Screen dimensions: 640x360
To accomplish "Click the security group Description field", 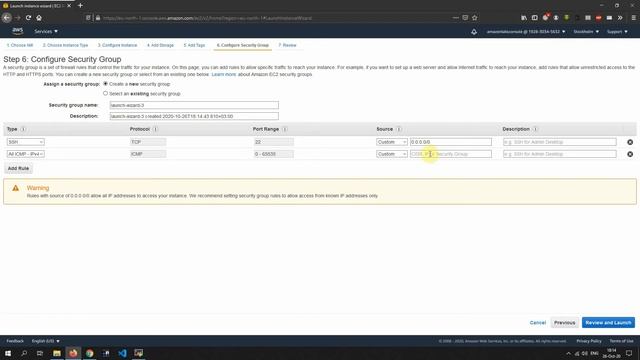I will (194, 116).
